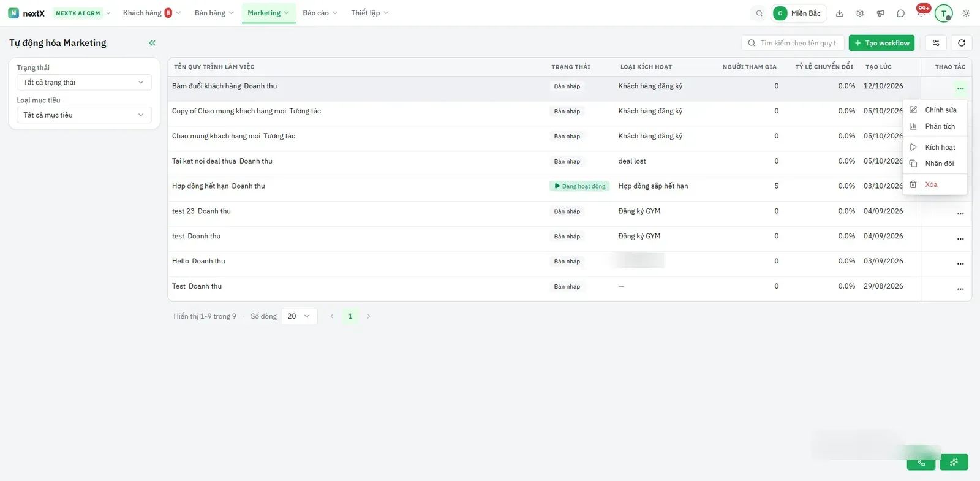Click the Tạo workflow button
The width and height of the screenshot is (980, 481).
pos(881,43)
